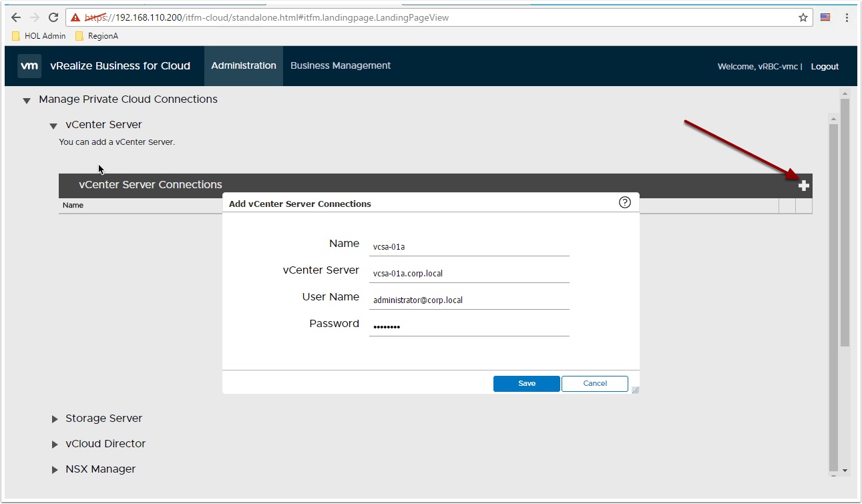Screen dimensions: 862x504
Task: Open the browser menu (three dots)
Action: pos(847,18)
